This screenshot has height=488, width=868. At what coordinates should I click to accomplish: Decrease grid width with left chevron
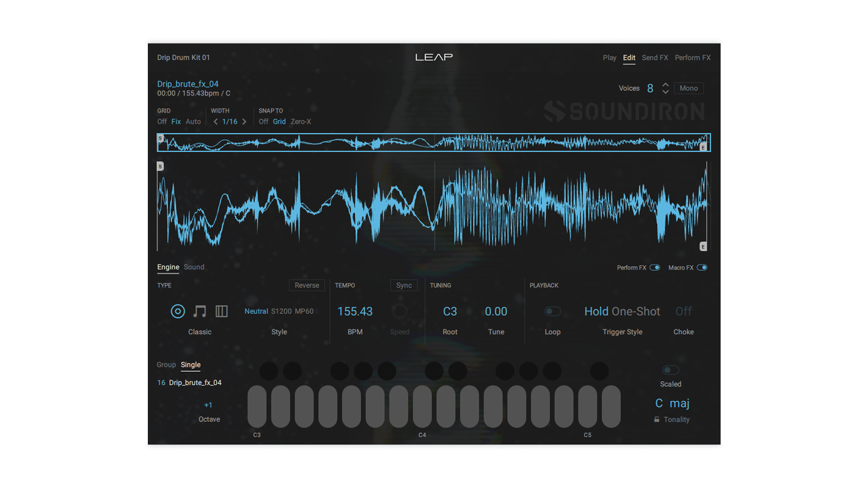216,122
